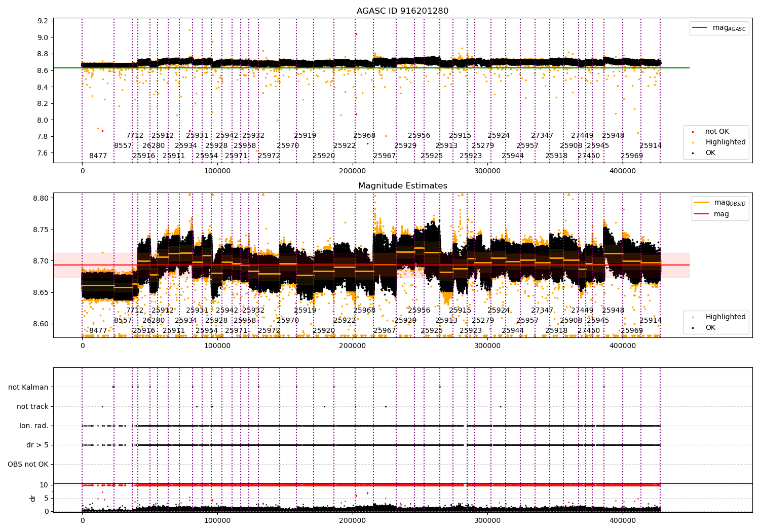This screenshot has width=760, height=532.
Task: Click the 8.0 y-axis tick in top plot
Action: pyautogui.click(x=43, y=121)
